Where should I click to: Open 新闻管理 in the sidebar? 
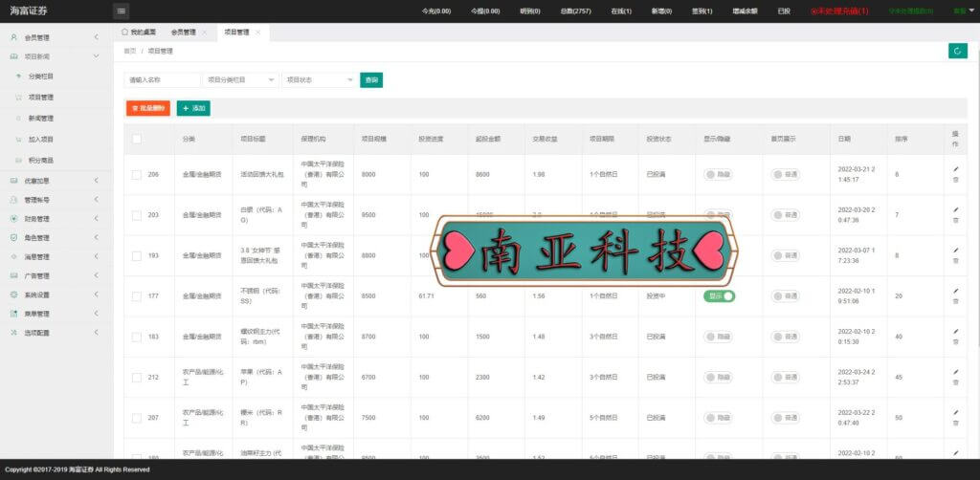coord(40,118)
